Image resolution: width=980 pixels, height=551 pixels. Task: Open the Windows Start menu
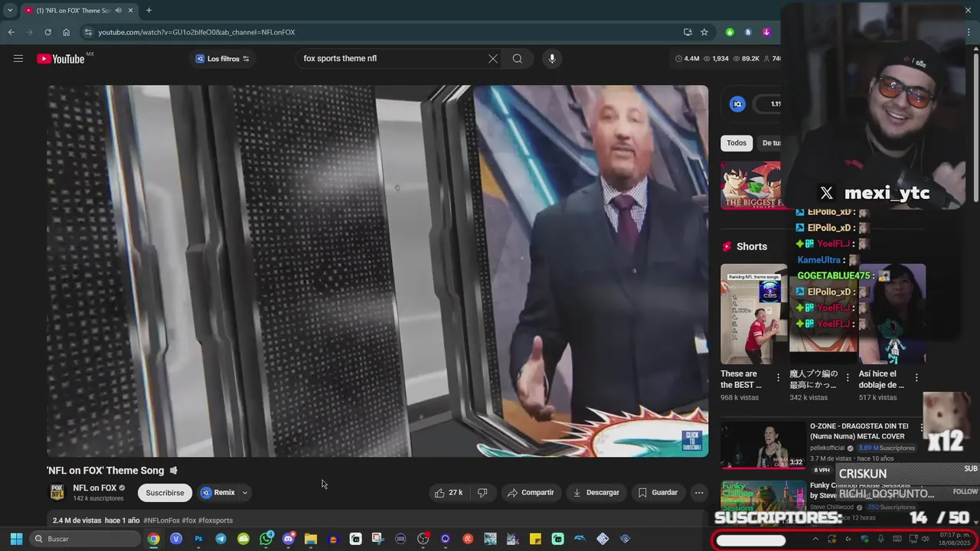pyautogui.click(x=16, y=539)
